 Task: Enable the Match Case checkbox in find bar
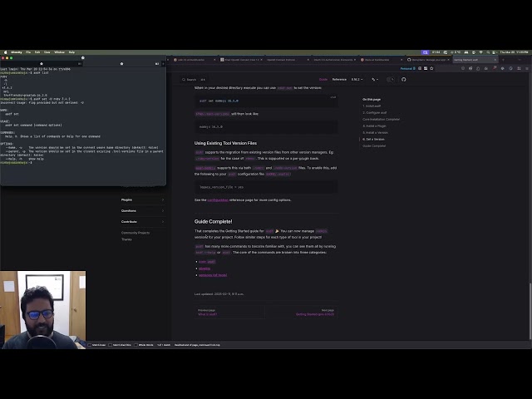click(x=90, y=345)
